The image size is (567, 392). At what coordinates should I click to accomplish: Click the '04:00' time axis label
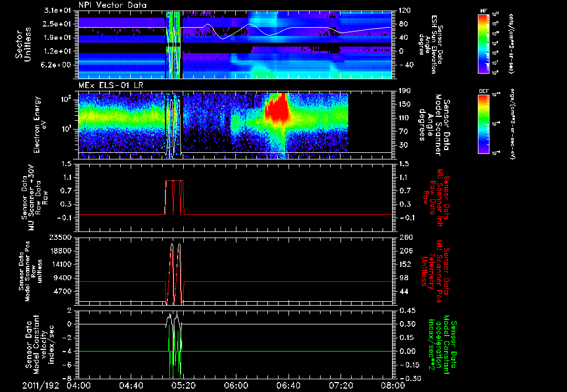coord(79,385)
